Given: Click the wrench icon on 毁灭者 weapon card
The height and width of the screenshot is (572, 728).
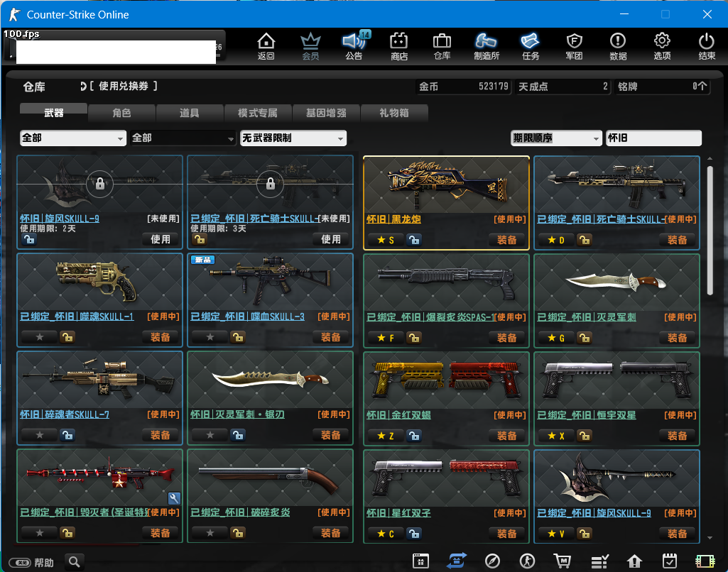Looking at the screenshot, I should 174,498.
